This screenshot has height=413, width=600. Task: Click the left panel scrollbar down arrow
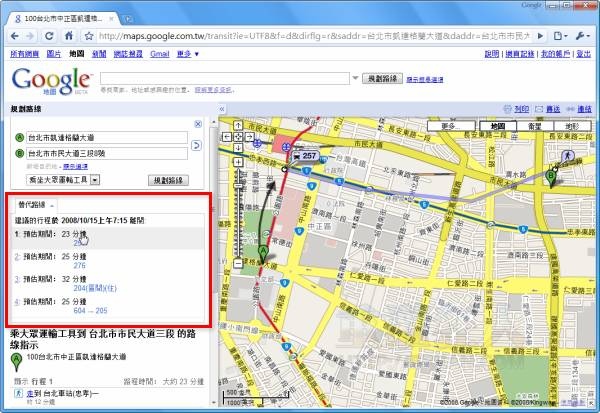pyautogui.click(x=213, y=402)
